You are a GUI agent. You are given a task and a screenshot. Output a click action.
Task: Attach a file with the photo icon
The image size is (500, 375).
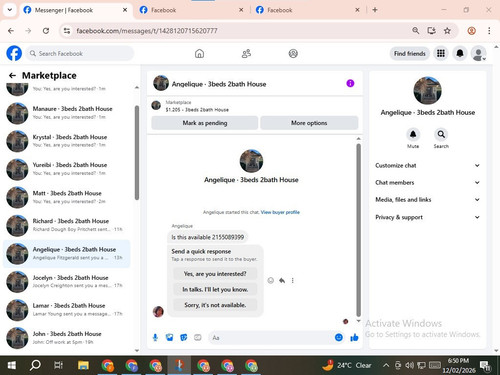click(170, 338)
